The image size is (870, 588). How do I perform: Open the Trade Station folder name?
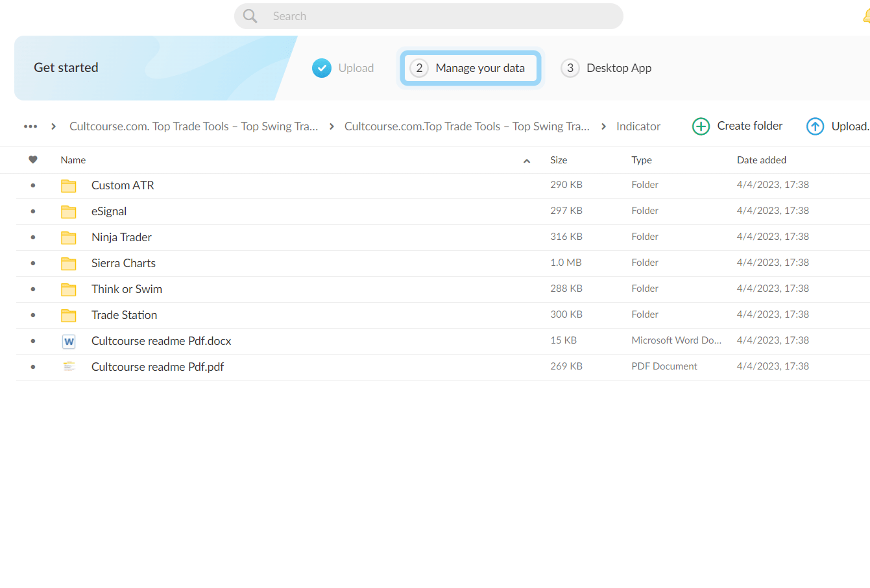pyautogui.click(x=124, y=315)
